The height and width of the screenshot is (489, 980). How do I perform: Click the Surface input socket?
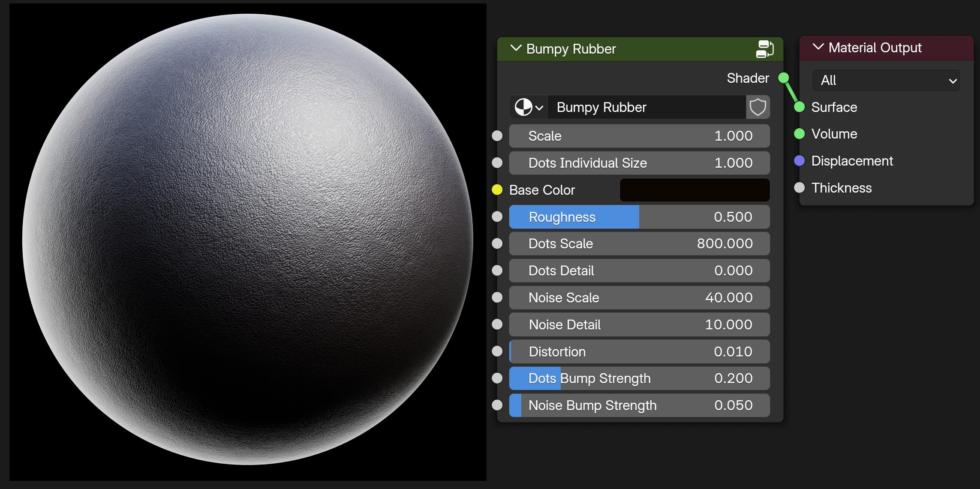click(799, 107)
